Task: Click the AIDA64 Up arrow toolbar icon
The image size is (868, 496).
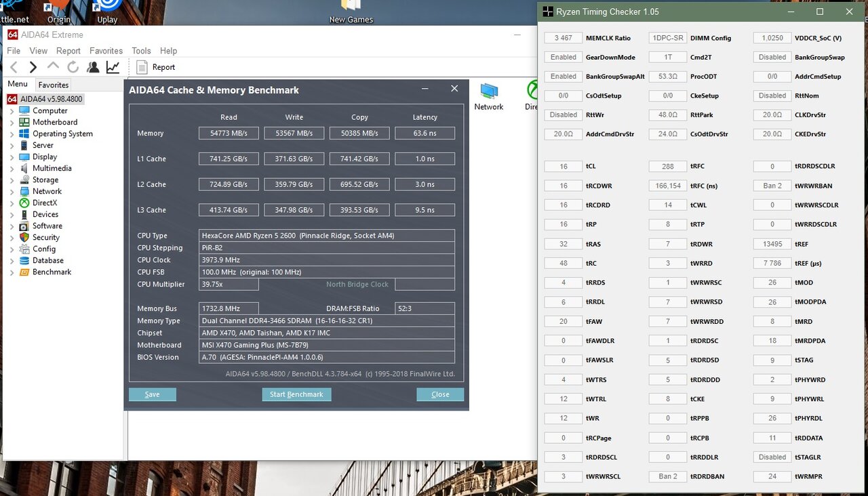Action: 53,66
